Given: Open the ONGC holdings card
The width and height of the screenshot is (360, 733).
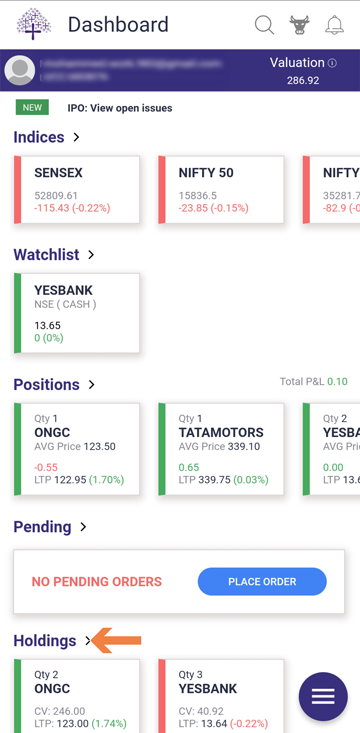Looking at the screenshot, I should click(x=77, y=696).
